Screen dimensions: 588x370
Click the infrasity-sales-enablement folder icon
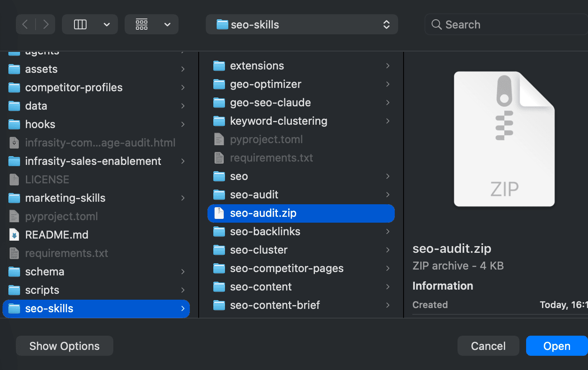point(14,161)
